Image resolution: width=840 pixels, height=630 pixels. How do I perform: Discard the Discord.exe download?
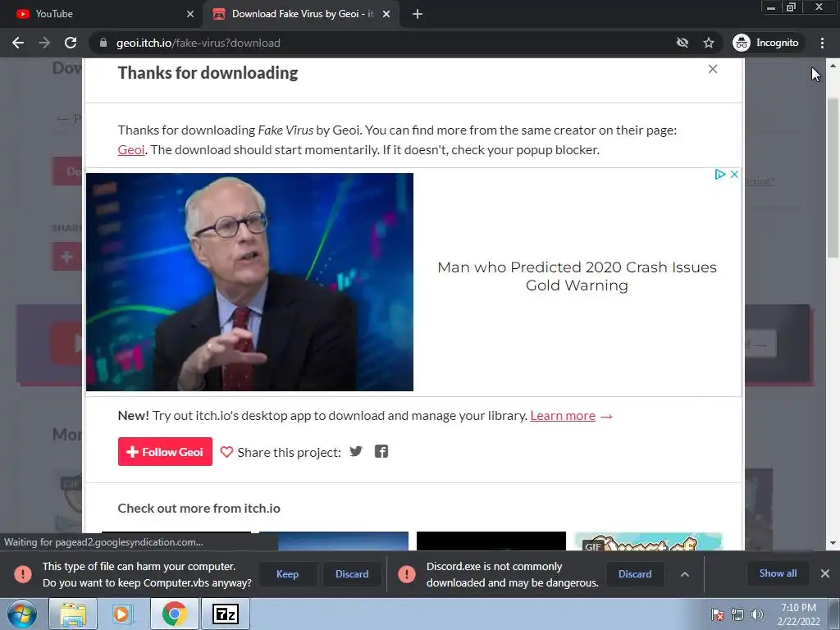coord(635,573)
